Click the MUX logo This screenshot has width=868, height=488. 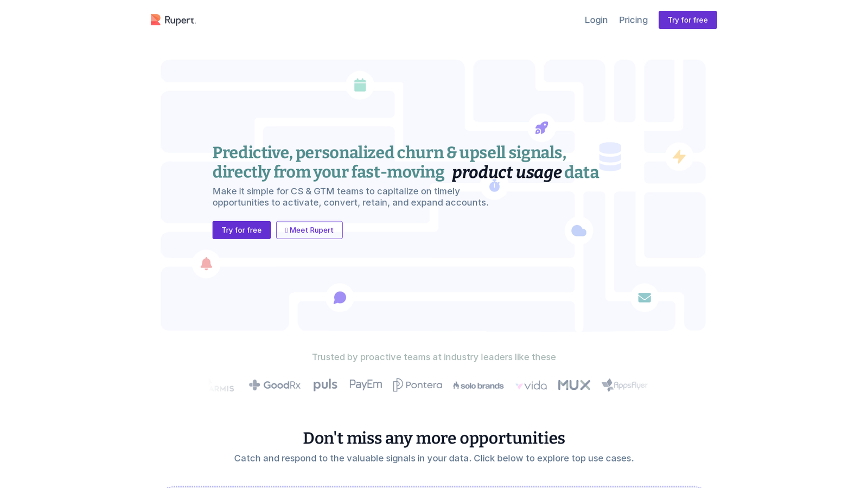tap(574, 385)
